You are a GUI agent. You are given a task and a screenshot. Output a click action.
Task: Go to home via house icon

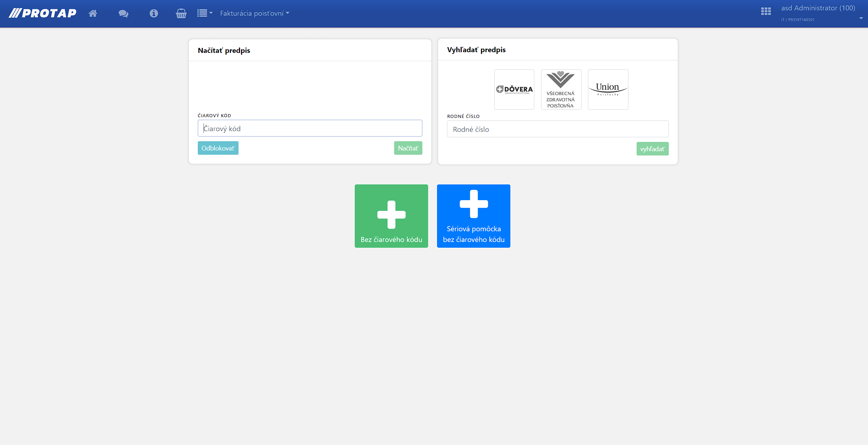[93, 13]
